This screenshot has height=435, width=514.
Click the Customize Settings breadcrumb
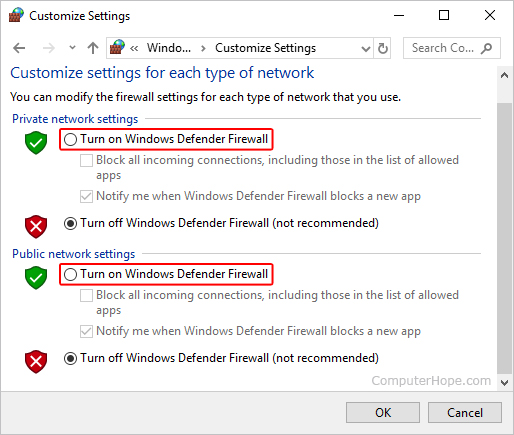click(265, 48)
